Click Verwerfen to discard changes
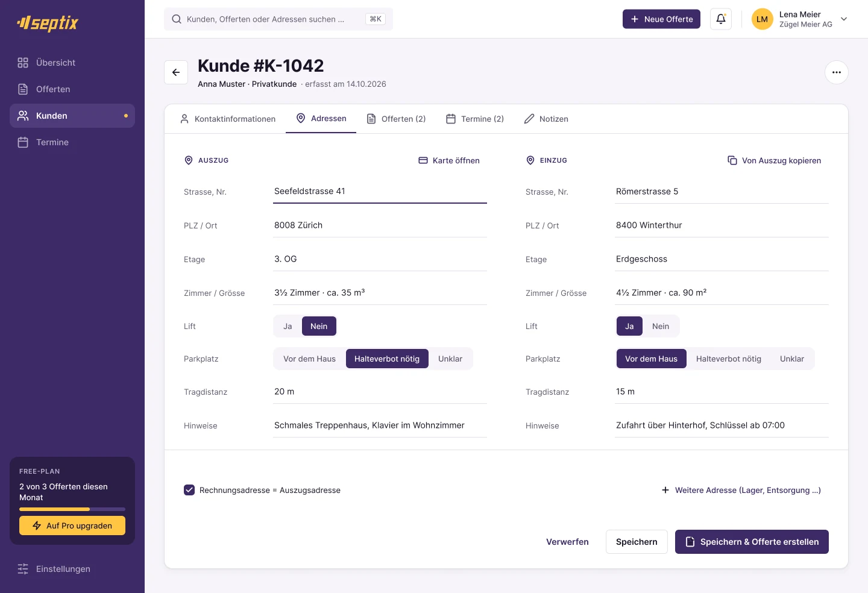 coord(567,542)
